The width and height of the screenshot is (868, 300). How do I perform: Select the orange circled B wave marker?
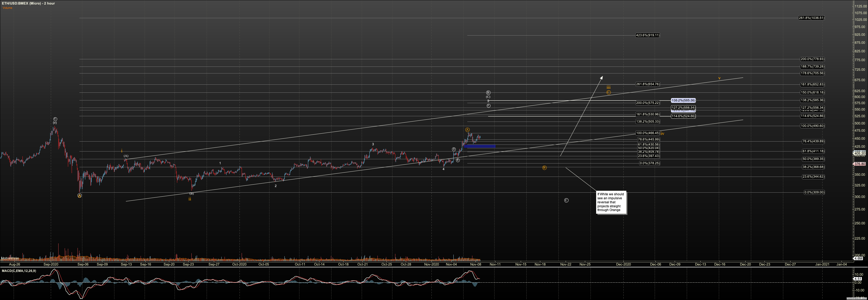[545, 168]
